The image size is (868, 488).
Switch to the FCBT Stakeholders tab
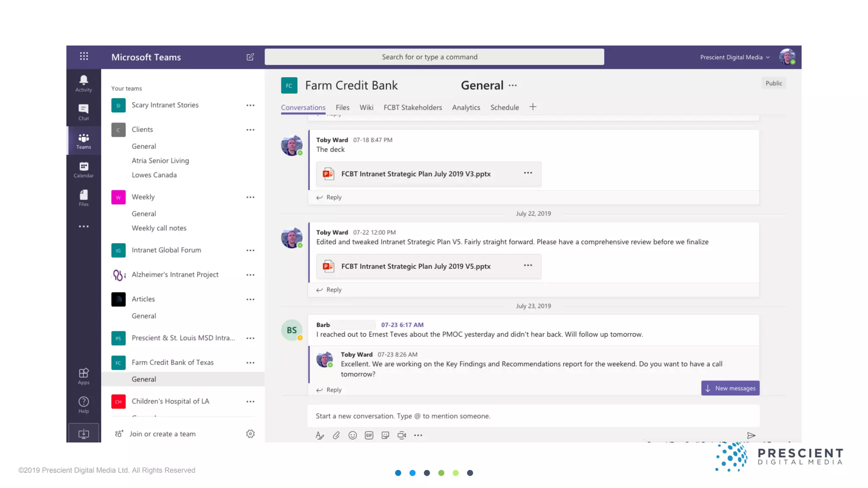coord(412,108)
